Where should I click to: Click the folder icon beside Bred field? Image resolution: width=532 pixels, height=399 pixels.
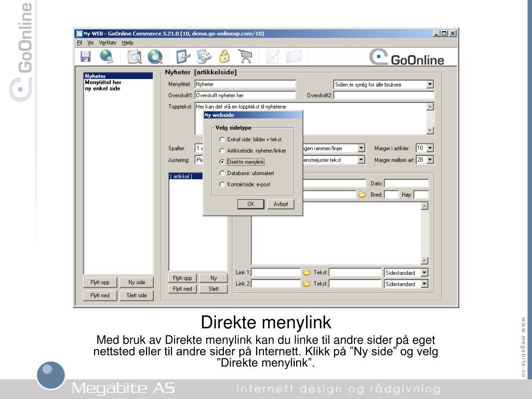tap(362, 195)
